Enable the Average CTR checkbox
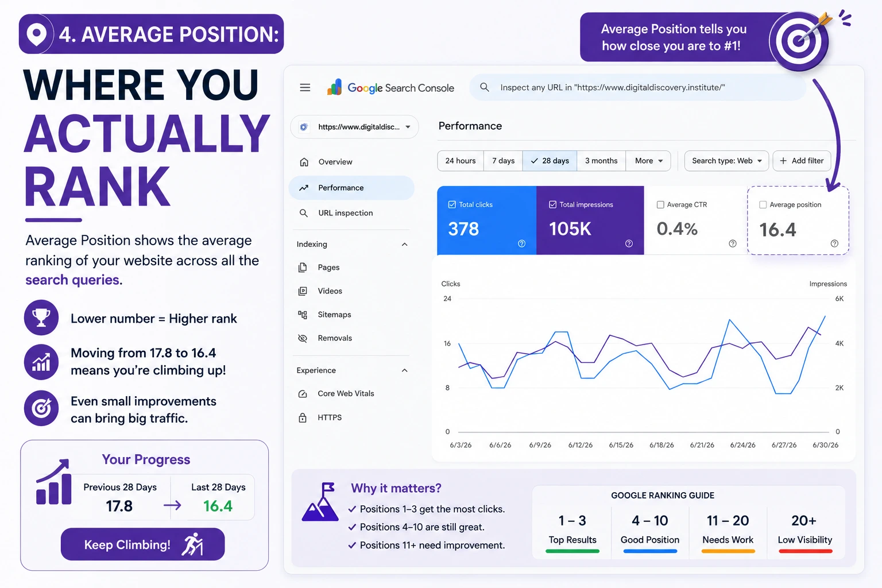Image resolution: width=882 pixels, height=588 pixels. [x=660, y=204]
